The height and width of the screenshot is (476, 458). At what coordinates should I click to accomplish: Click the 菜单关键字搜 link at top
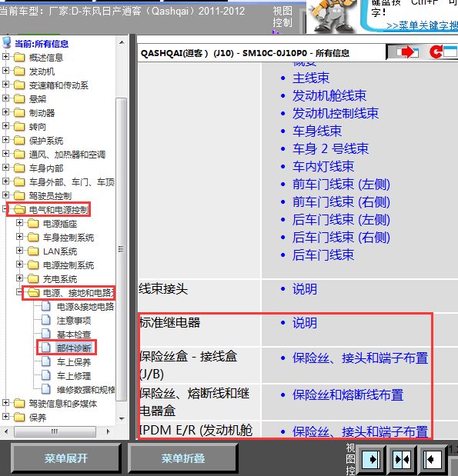[422, 26]
